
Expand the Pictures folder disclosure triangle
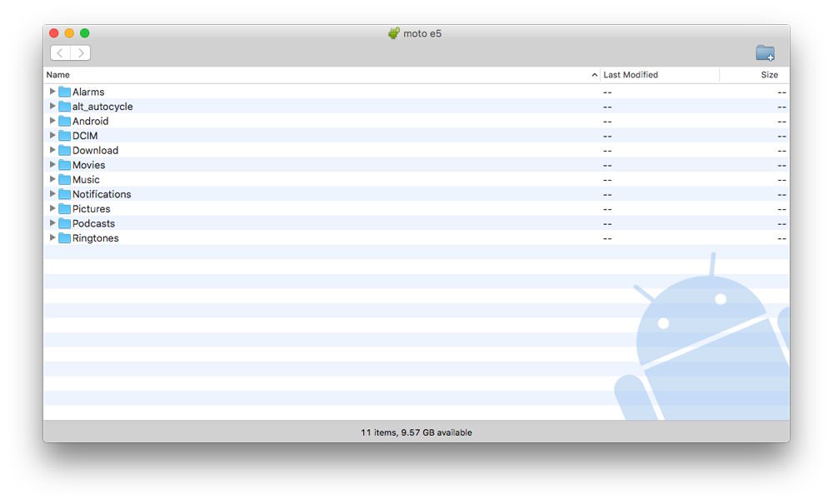point(52,208)
